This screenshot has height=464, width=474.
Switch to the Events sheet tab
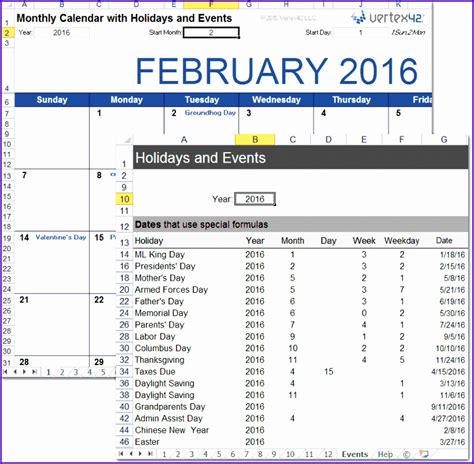pyautogui.click(x=355, y=454)
